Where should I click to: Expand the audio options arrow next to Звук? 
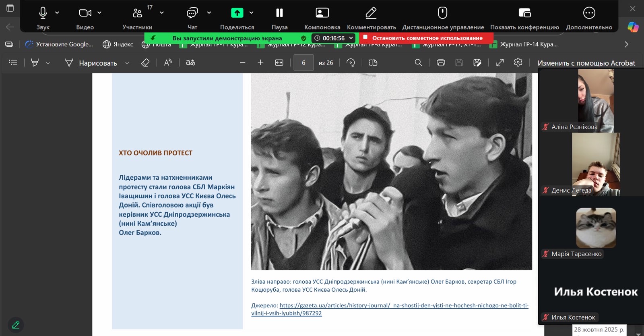click(57, 13)
